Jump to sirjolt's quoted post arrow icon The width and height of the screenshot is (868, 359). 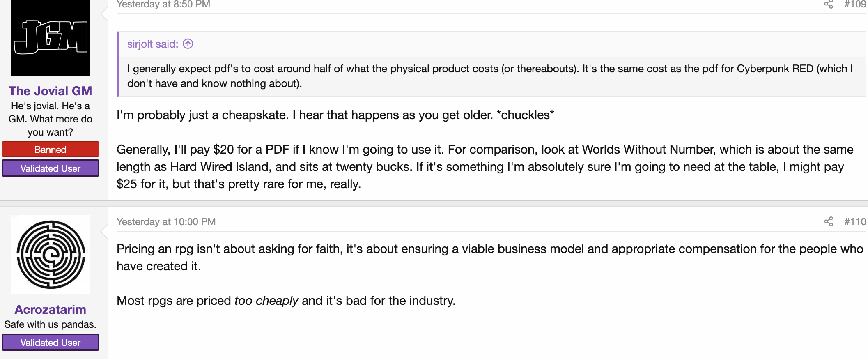tap(188, 44)
